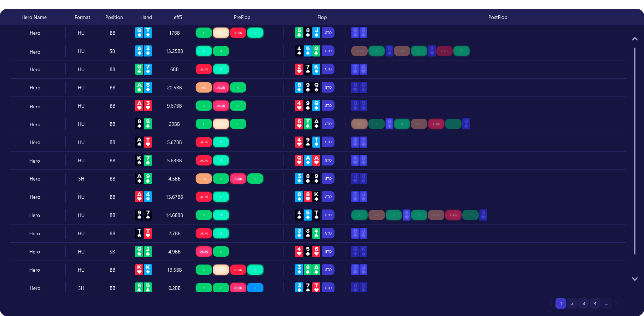Open GTO for the 14.68BB hand
This screenshot has width=644, height=316.
(x=328, y=215)
